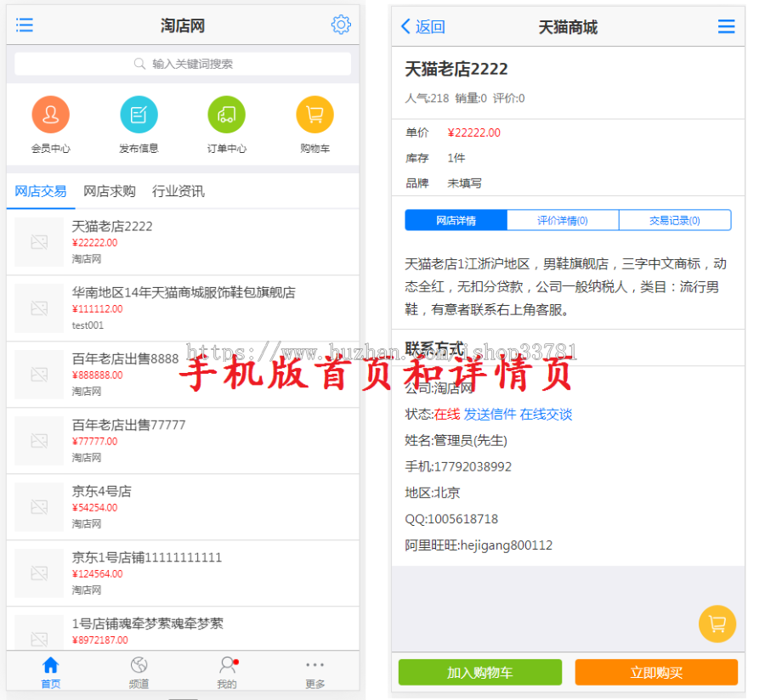Viewport: 765px width, 700px height.
Task: Open listing 京东4号店
Action: point(183,507)
